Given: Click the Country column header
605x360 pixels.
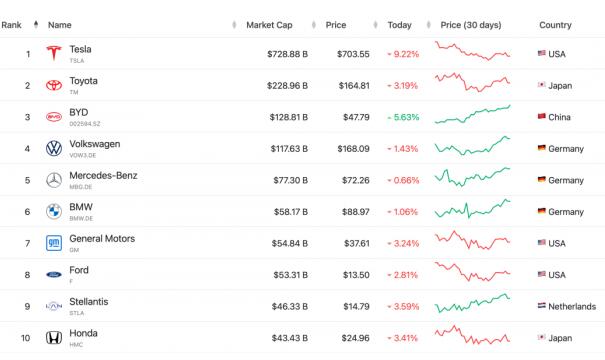Looking at the screenshot, I should [555, 25].
